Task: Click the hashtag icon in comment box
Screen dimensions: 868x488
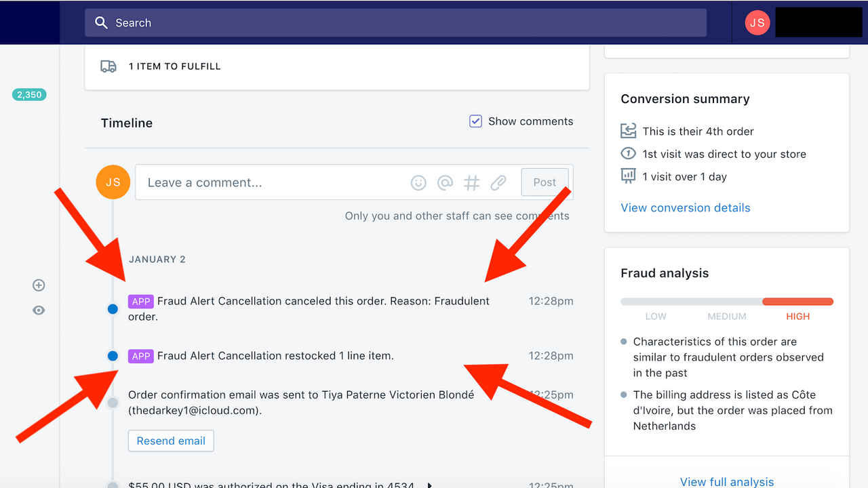Action: [x=472, y=183]
